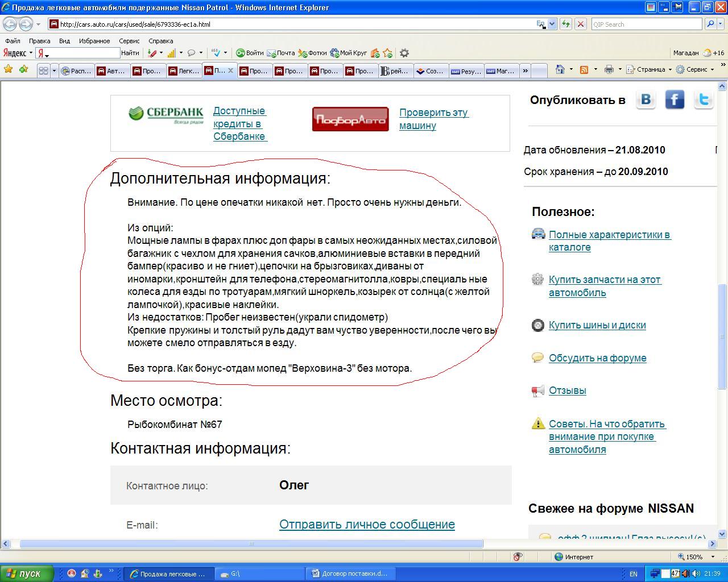Image resolution: width=728 pixels, height=582 pixels.
Task: Expand the zoom level 150% dropdown
Action: [713, 557]
